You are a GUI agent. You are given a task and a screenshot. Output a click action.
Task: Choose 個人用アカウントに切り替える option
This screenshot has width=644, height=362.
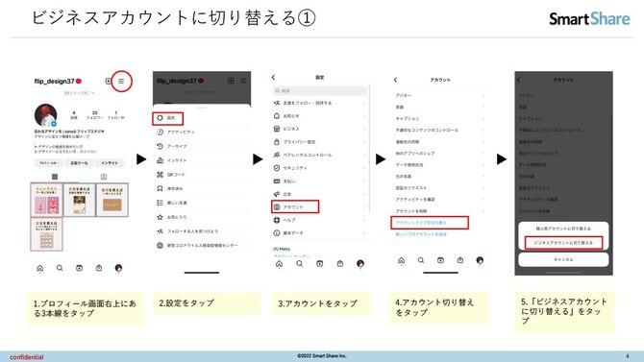563,229
